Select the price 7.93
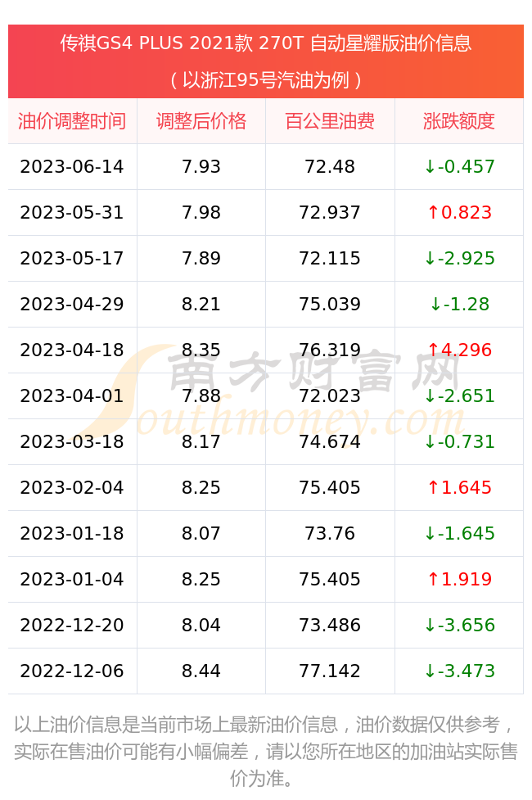The height and width of the screenshot is (800, 532). coord(201,167)
